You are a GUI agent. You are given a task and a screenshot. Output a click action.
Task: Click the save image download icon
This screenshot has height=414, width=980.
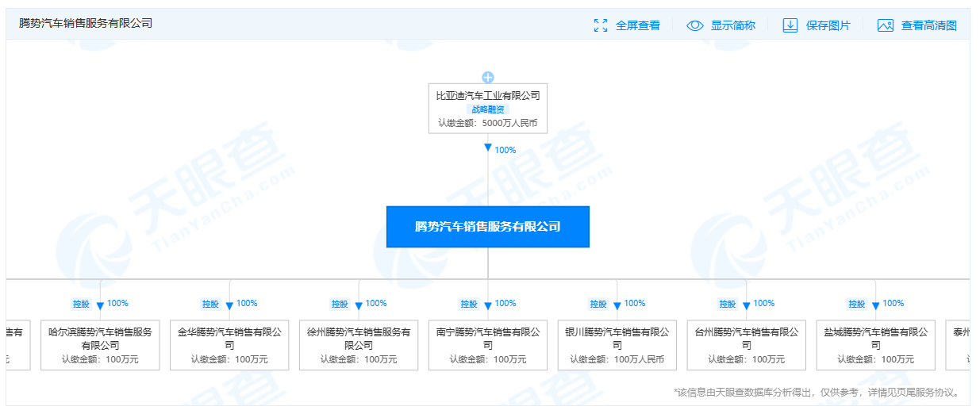coord(790,25)
